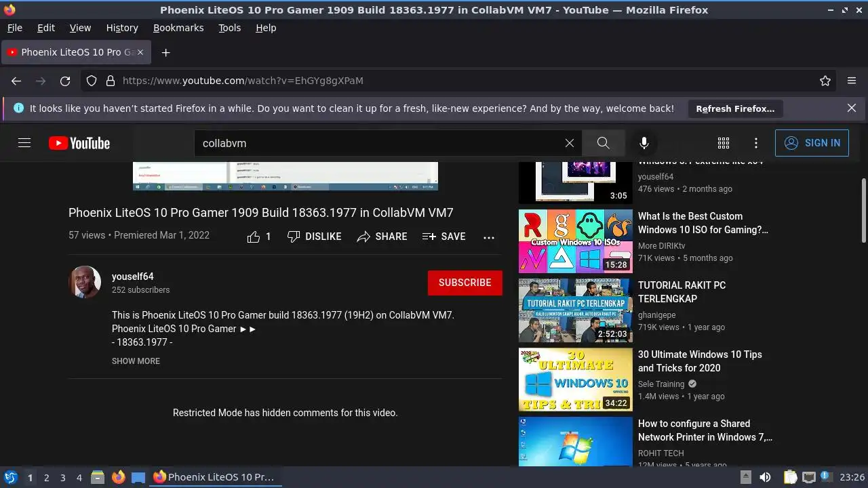The image size is (868, 488).
Task: Open 'What Is the Best Custom Windows 10 ISO' video
Action: (x=703, y=223)
